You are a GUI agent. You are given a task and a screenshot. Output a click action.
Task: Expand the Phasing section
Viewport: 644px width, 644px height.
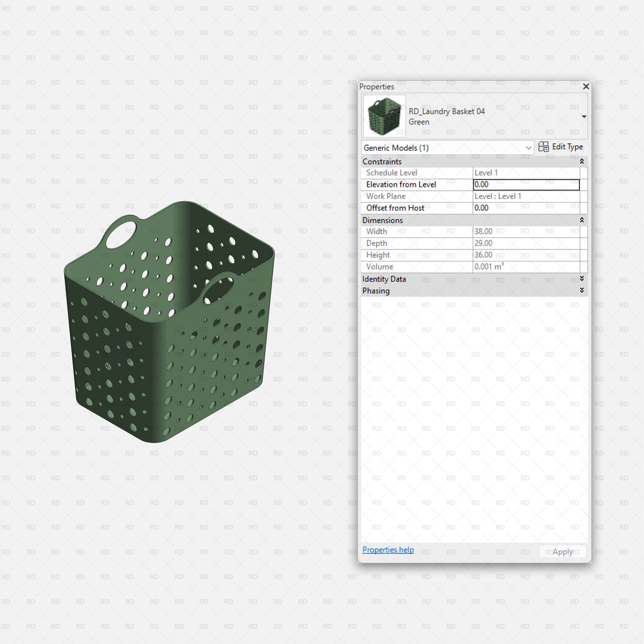pyautogui.click(x=581, y=290)
